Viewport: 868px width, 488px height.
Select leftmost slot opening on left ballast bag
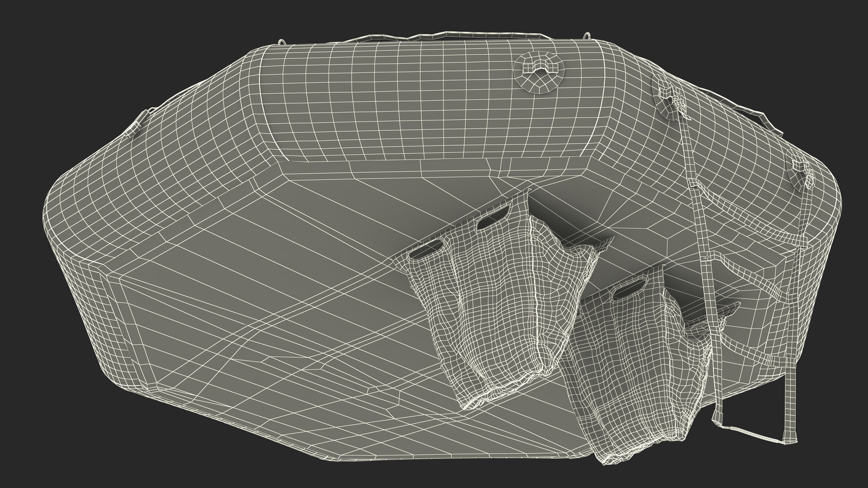click(425, 249)
